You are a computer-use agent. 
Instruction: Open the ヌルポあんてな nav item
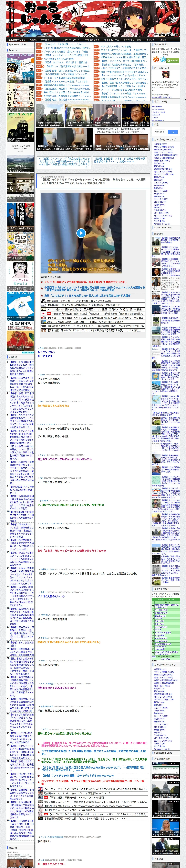point(112,40)
